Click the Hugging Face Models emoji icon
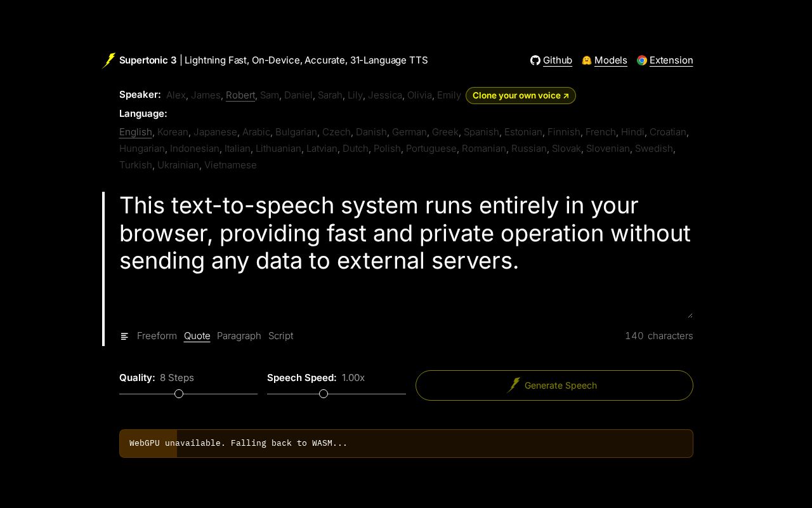Image resolution: width=812 pixels, height=508 pixels. tap(587, 60)
